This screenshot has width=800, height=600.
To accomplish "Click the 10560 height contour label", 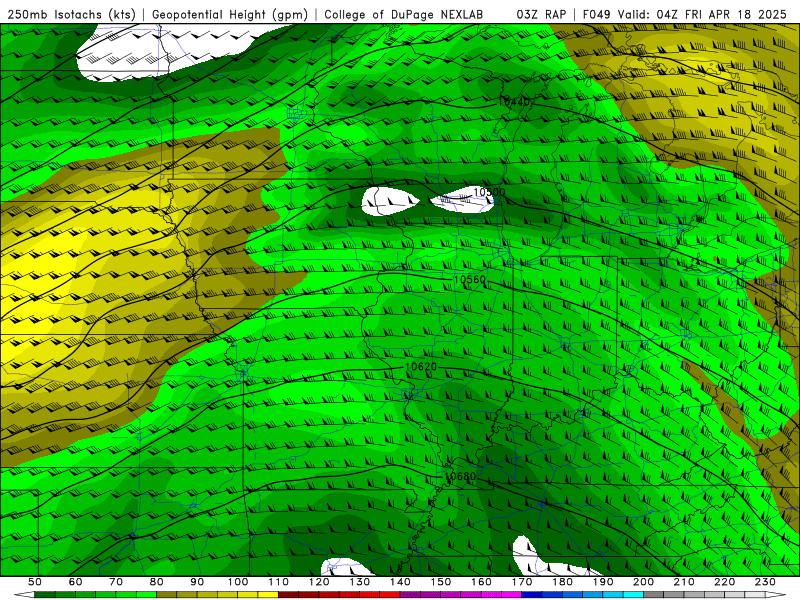I will (x=470, y=280).
